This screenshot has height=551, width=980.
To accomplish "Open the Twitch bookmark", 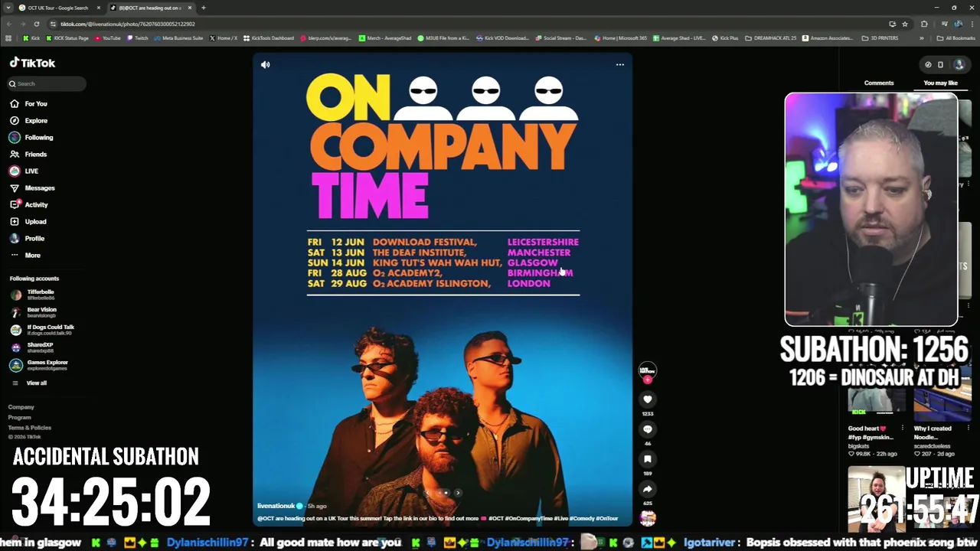I will (x=137, y=37).
